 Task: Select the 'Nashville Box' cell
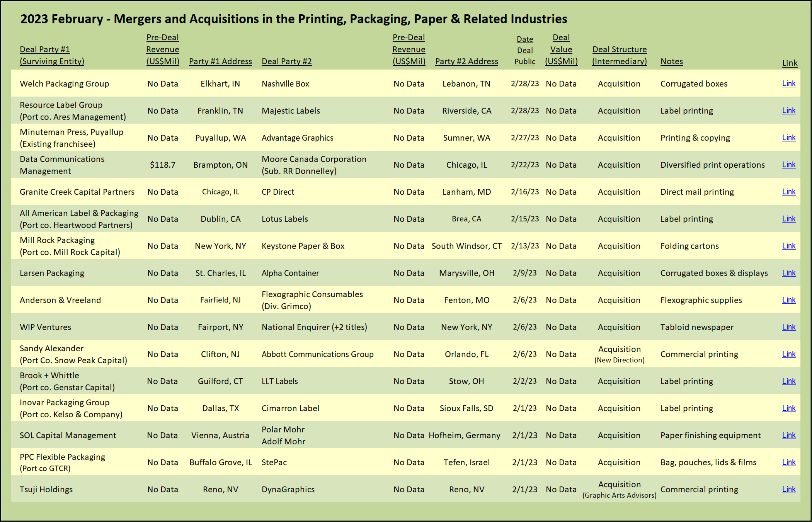pos(285,84)
